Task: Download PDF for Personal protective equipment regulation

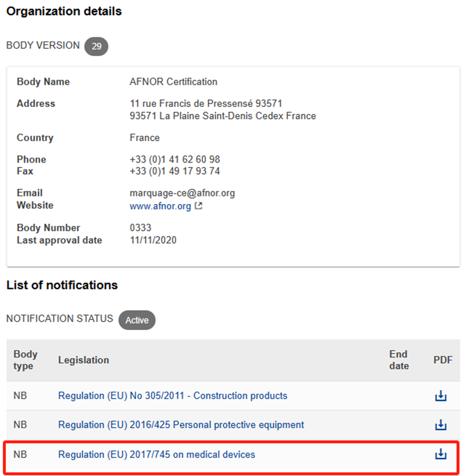Action: [440, 425]
